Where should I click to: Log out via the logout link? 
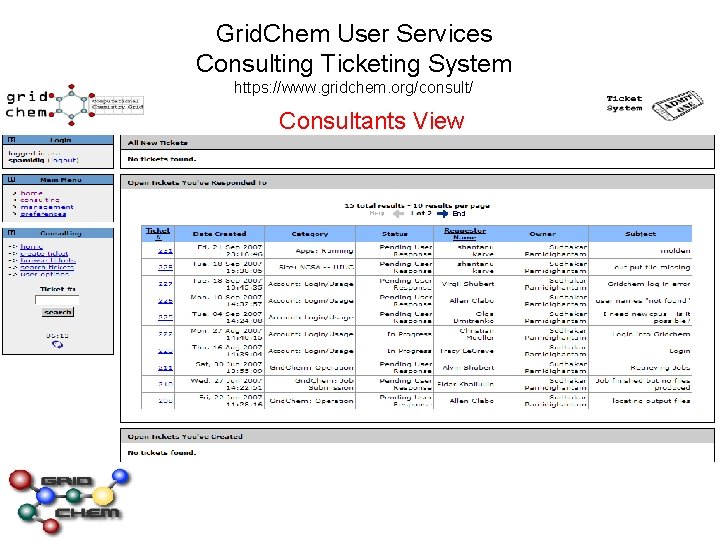click(x=63, y=160)
